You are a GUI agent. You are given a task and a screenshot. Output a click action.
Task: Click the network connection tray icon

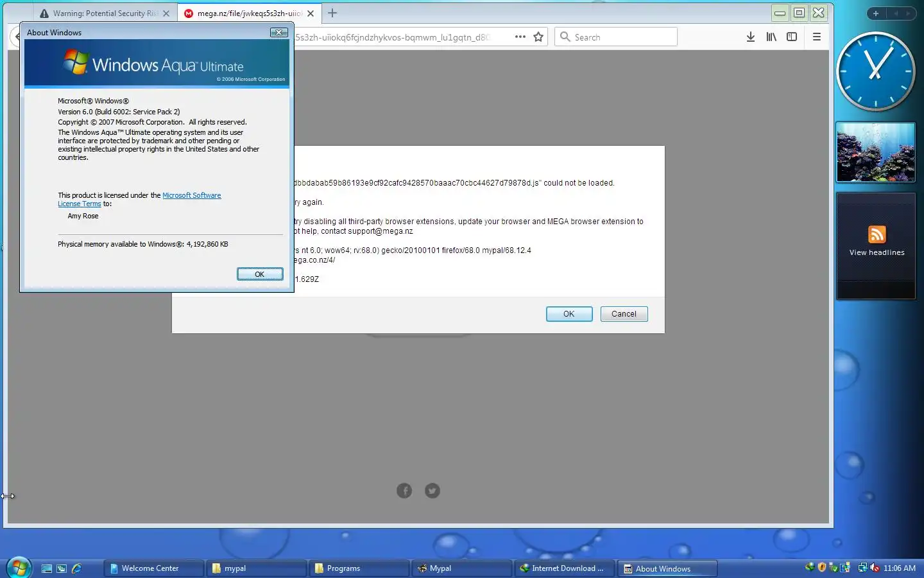(x=863, y=568)
